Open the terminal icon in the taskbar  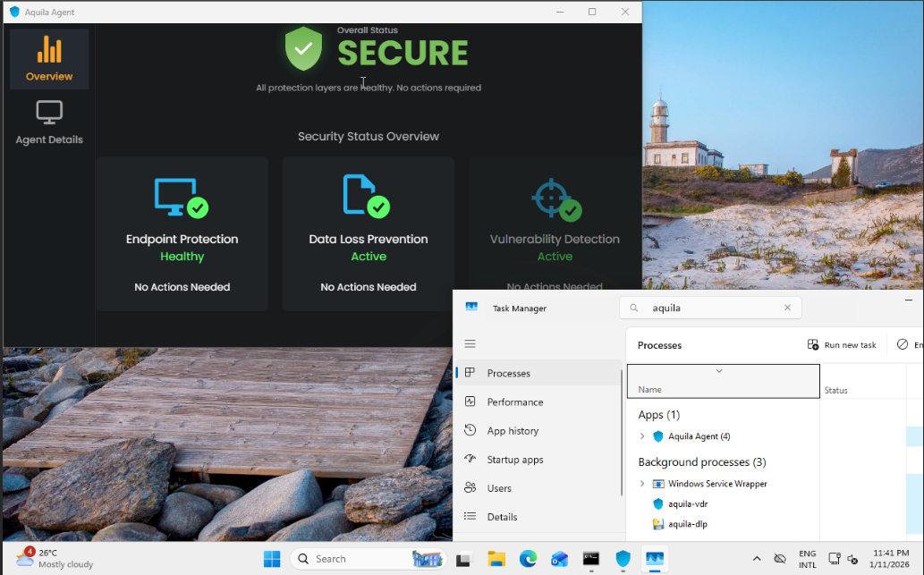pos(590,559)
